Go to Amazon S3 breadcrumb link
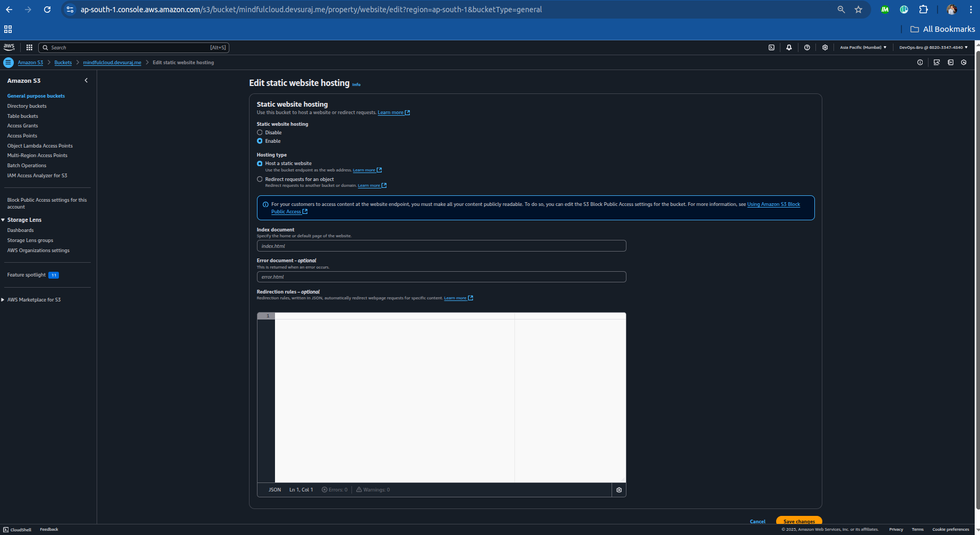The height and width of the screenshot is (535, 980). (x=31, y=63)
